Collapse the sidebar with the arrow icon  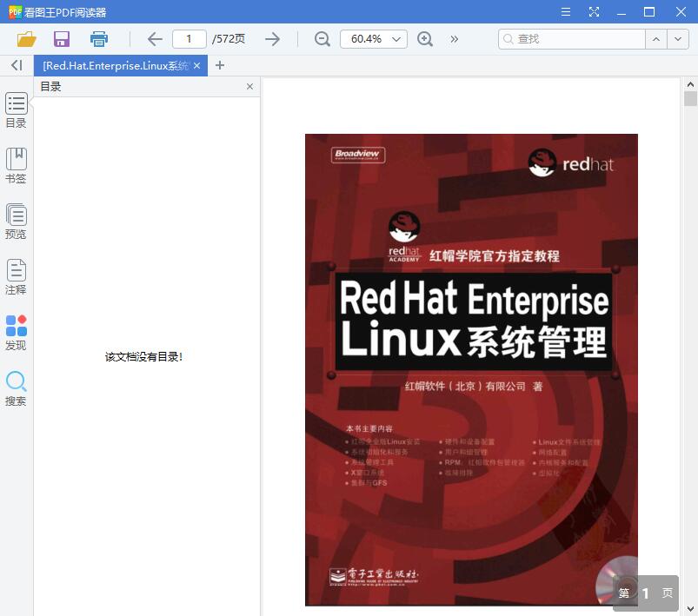(17, 65)
